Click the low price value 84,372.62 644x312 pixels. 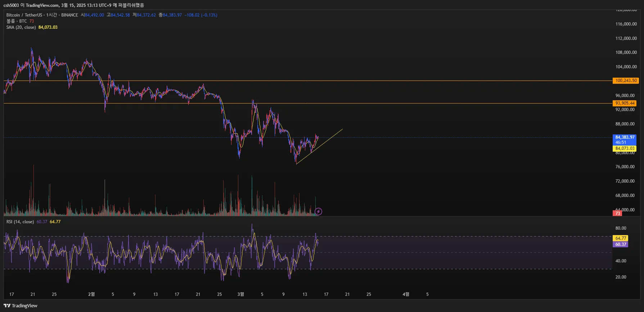(146, 15)
